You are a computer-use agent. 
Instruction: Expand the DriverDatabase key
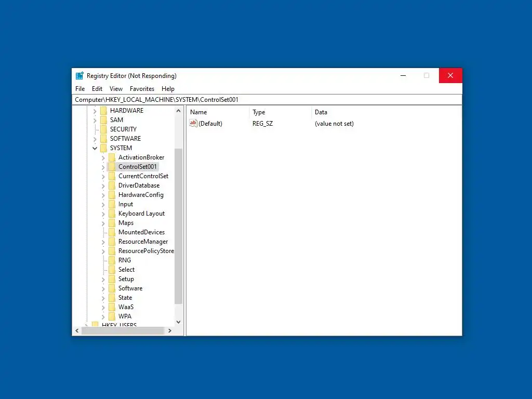tap(103, 185)
